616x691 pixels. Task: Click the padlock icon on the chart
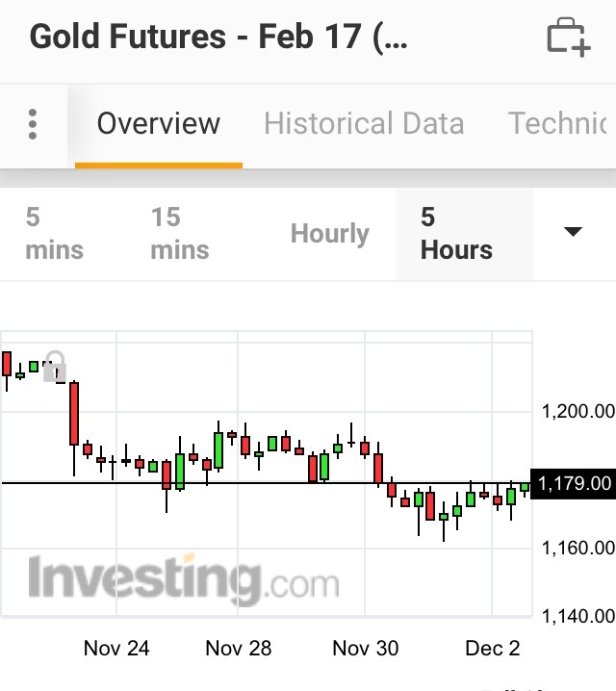(x=55, y=367)
